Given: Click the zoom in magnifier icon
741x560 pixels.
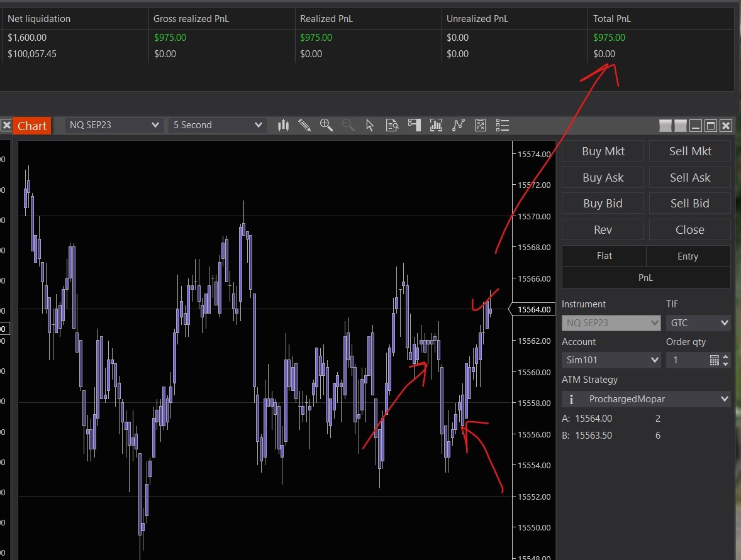Looking at the screenshot, I should 326,125.
